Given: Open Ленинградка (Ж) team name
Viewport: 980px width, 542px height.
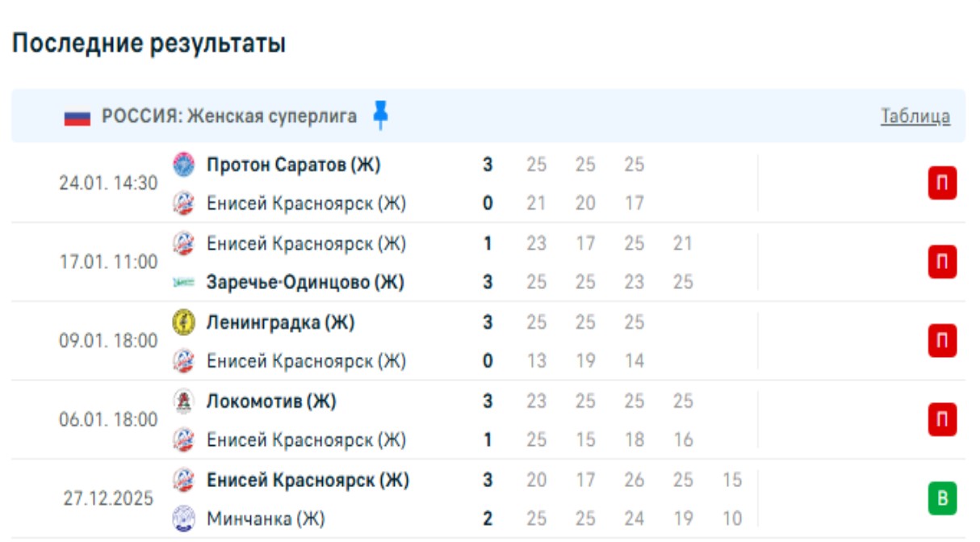Looking at the screenshot, I should 280,322.
